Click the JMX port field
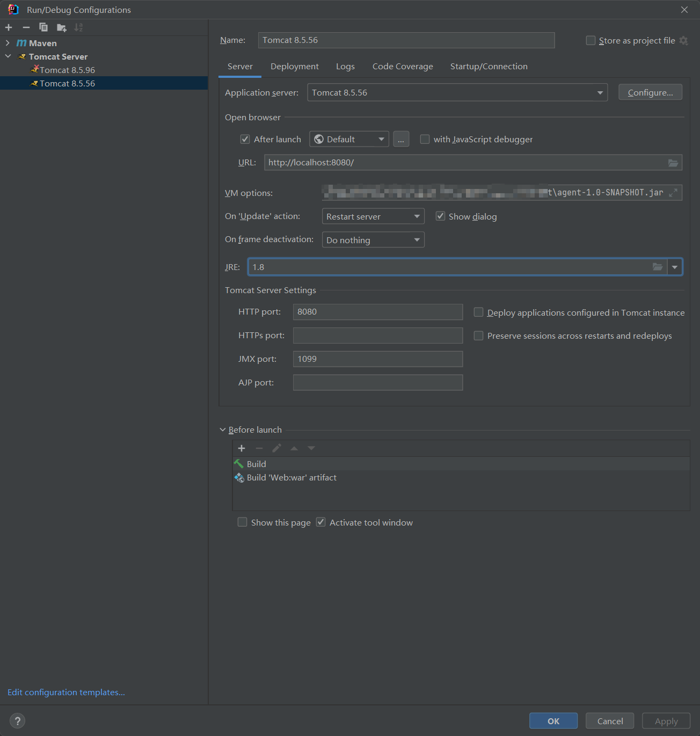Image resolution: width=700 pixels, height=736 pixels. tap(378, 359)
